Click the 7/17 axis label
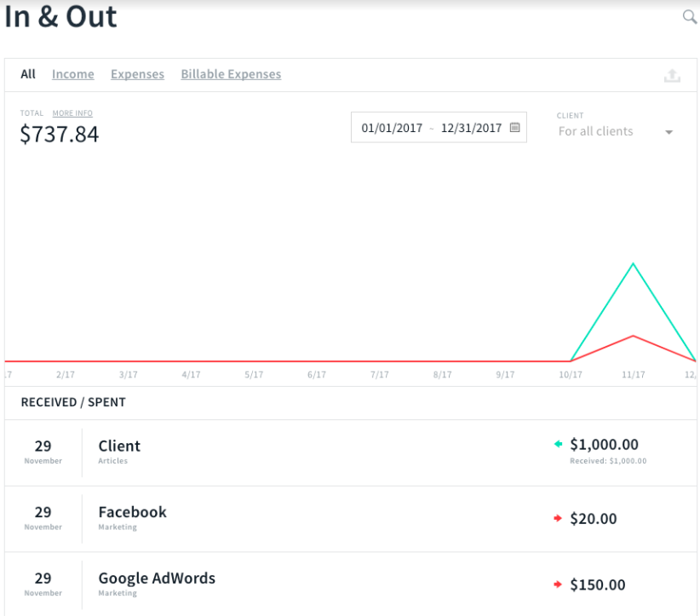Screen dimensions: 700x616 [380, 375]
